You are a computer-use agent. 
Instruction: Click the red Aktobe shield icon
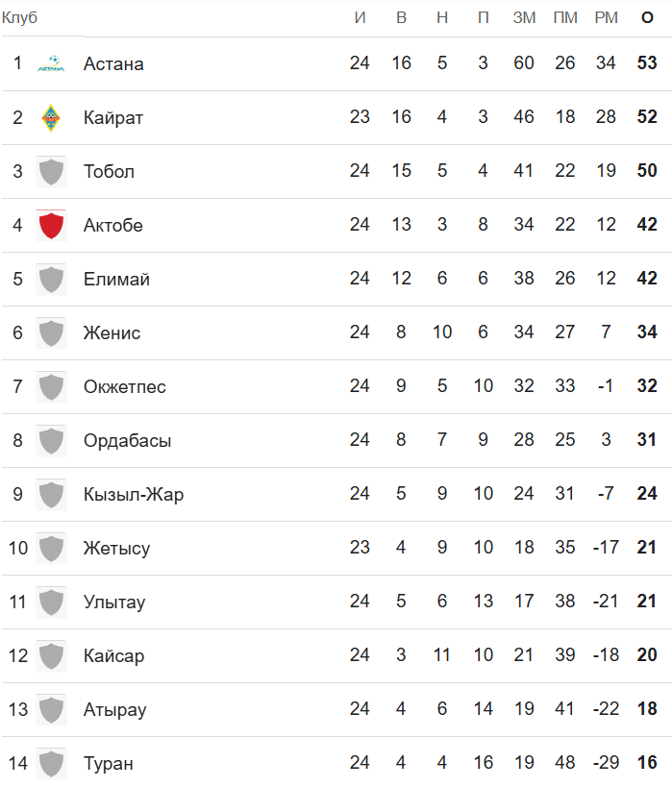click(x=51, y=226)
